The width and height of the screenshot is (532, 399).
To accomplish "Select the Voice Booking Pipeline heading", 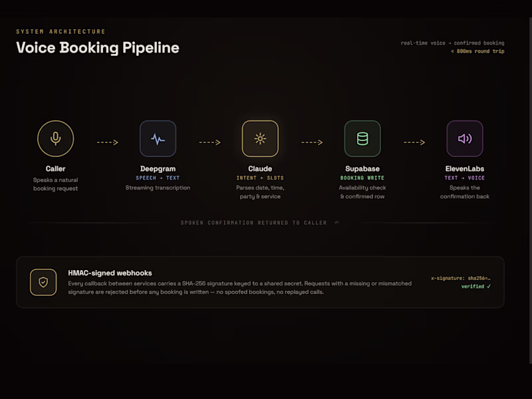I will 98,47.
